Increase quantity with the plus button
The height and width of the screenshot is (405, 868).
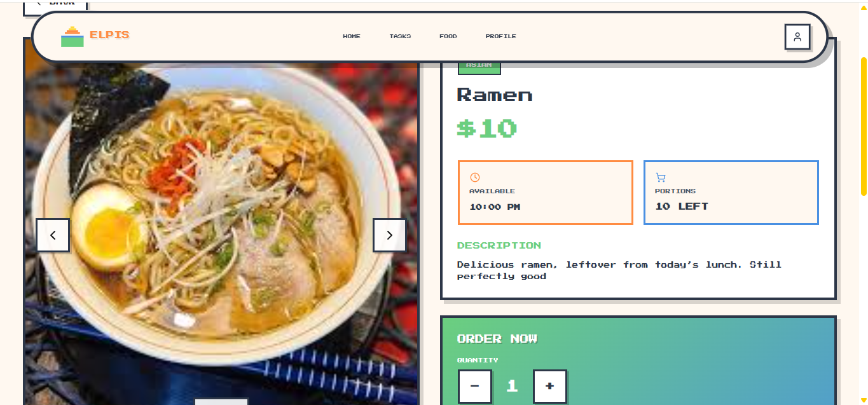[x=549, y=386]
